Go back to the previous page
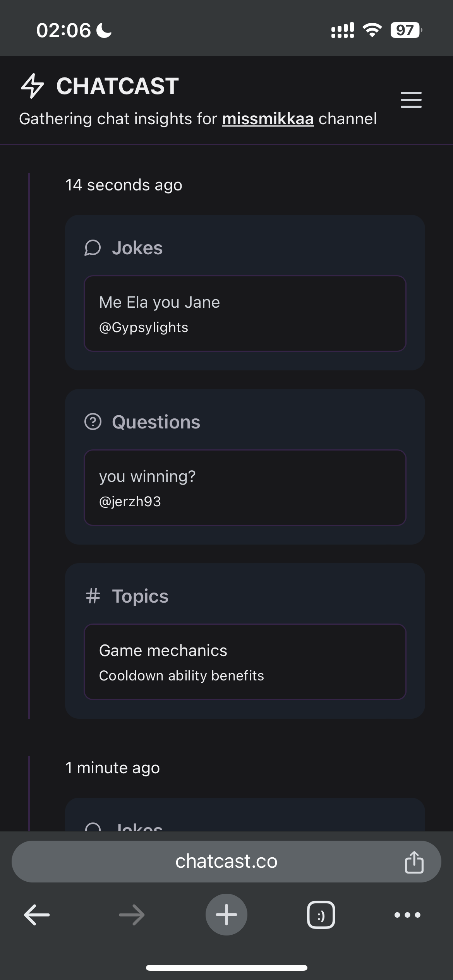This screenshot has width=453, height=980. [x=37, y=915]
